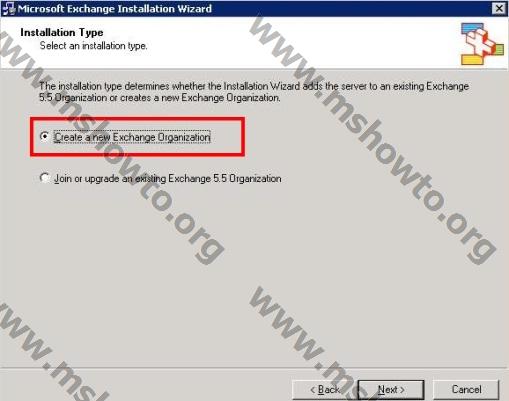Click the blue block of the Exchange logo
Screen dimensions: 509x401
click(472, 28)
